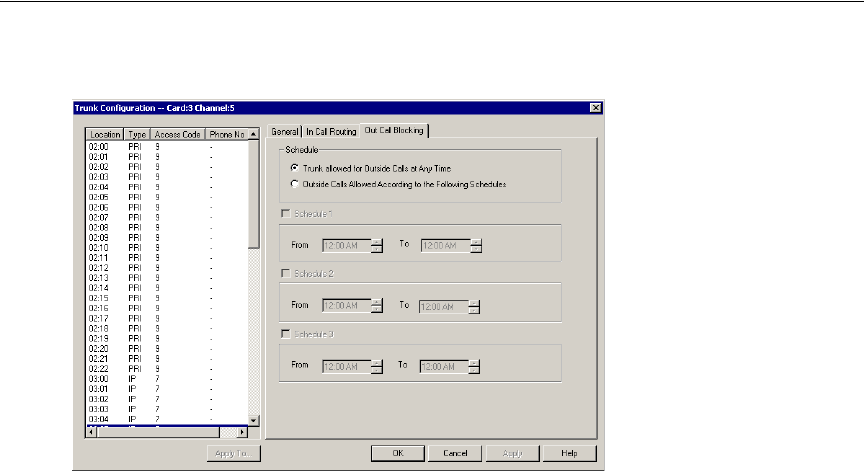Close the Trunk Configuration dialog
Viewport: 864px width, 471px height.
[x=595, y=107]
